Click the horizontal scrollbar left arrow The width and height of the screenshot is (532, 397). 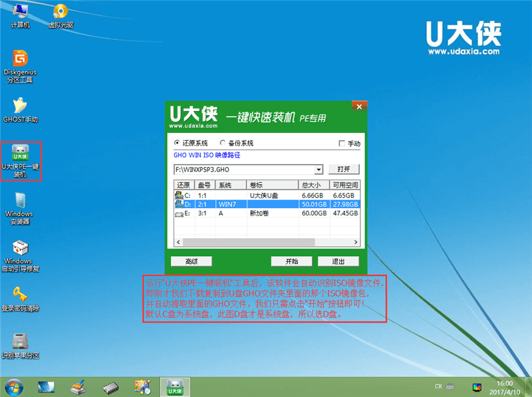[178, 242]
